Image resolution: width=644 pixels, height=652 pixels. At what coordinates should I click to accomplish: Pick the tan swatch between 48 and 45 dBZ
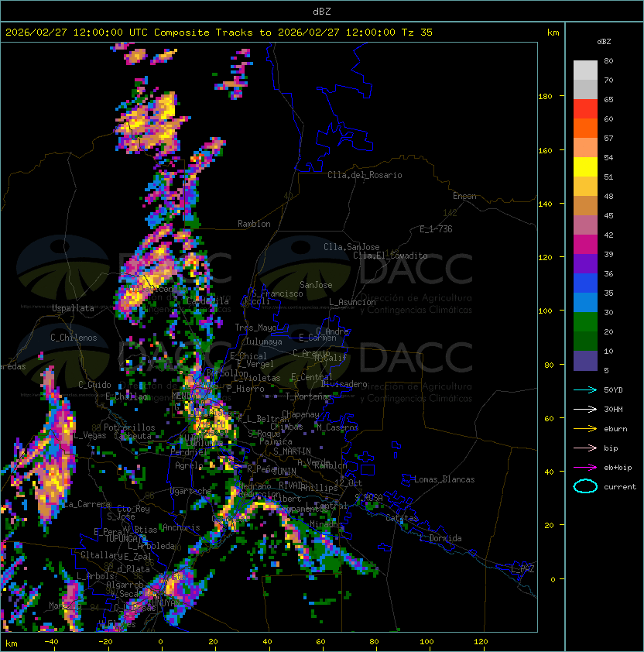point(585,205)
